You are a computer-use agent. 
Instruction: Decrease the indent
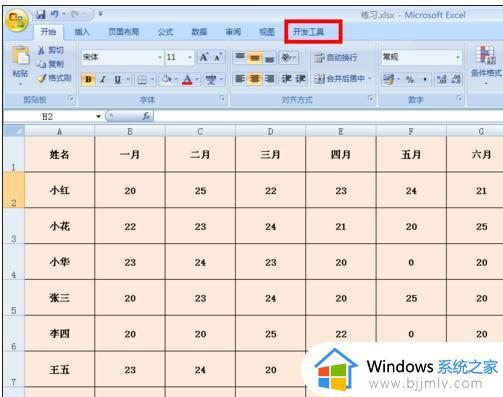tap(286, 79)
